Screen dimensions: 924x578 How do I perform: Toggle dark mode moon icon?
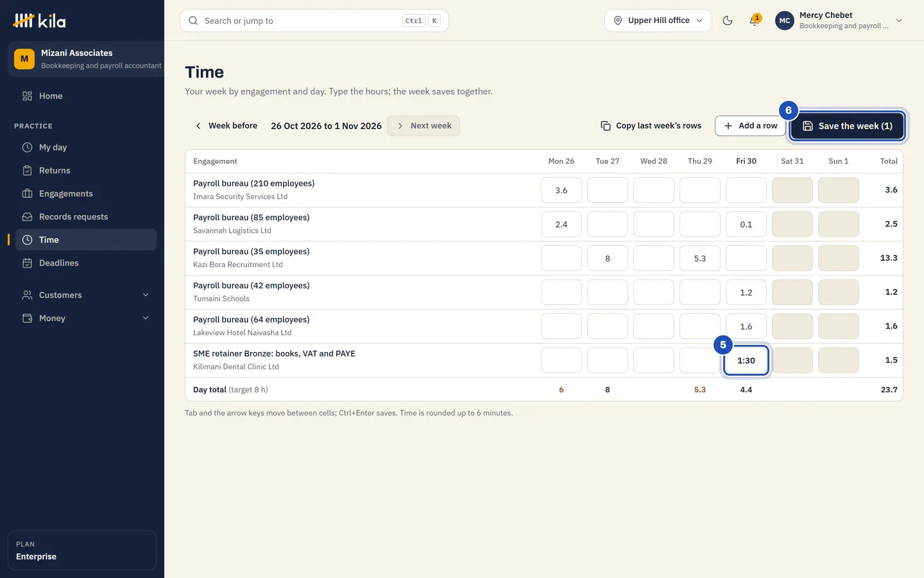tap(728, 21)
